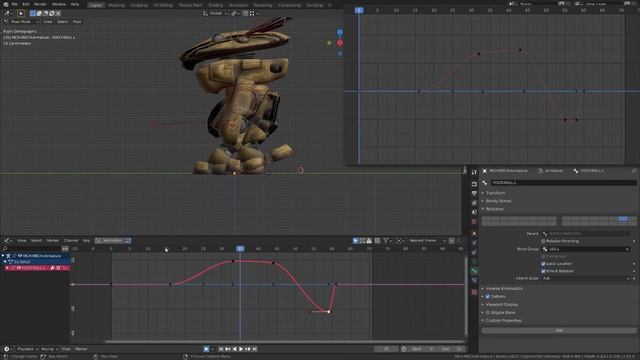Viewport: 640px width, 360px height.
Task: Switch to the Shading workspace tab
Action: [x=216, y=5]
